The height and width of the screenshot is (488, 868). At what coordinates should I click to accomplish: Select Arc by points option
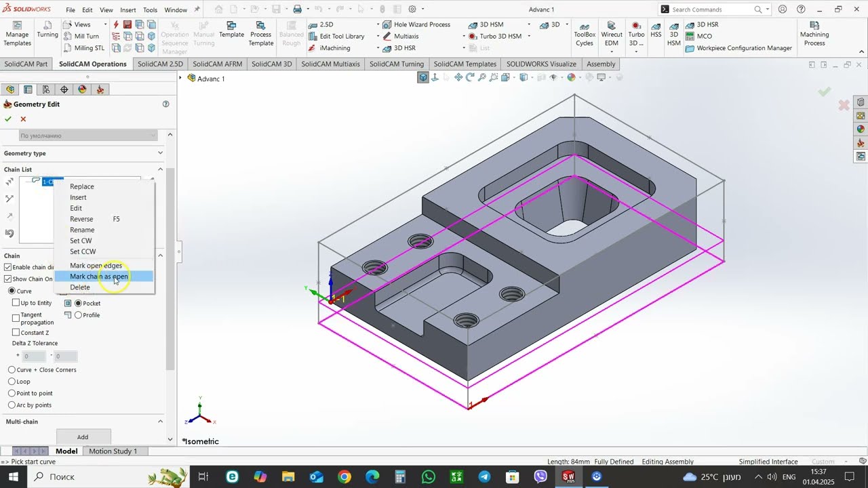(12, 405)
